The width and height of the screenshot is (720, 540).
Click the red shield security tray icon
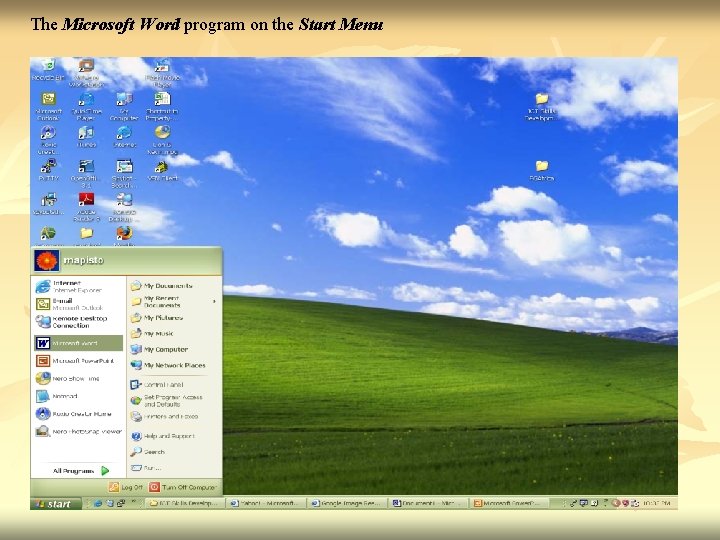click(x=624, y=503)
